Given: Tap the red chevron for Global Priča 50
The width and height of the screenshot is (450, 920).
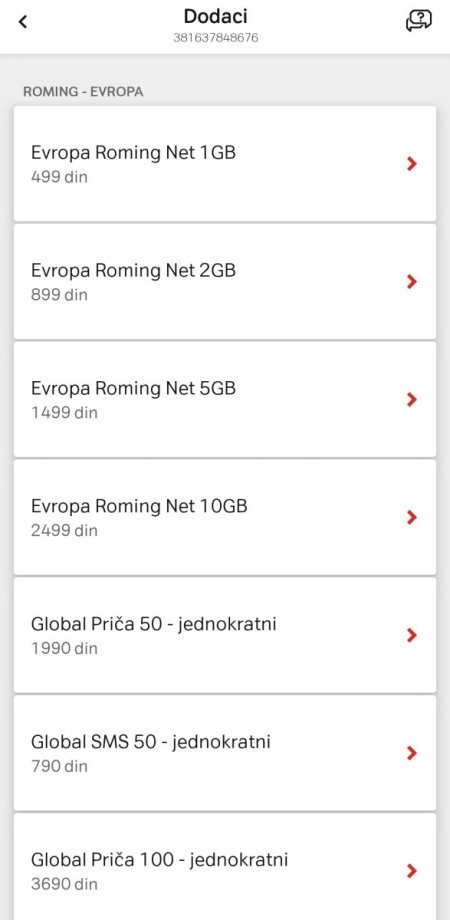Looking at the screenshot, I should point(412,635).
